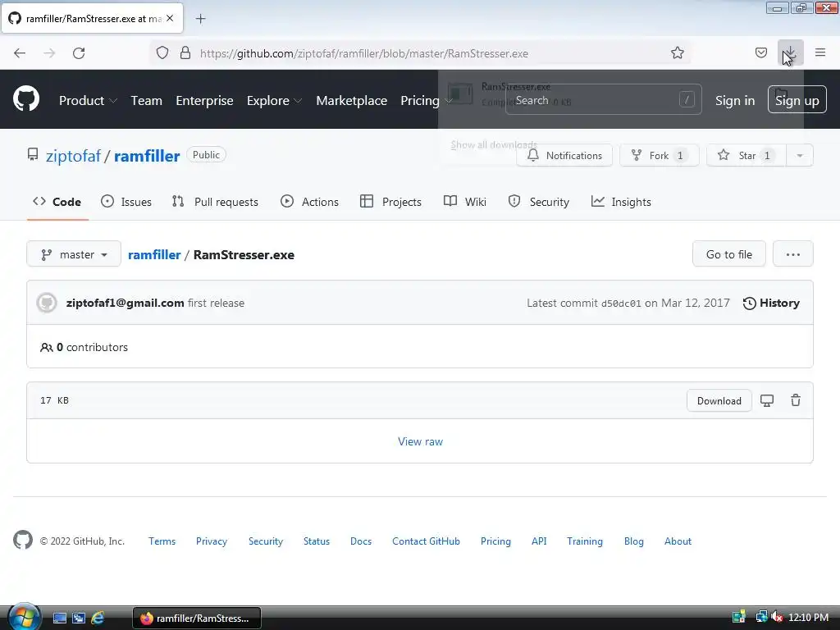This screenshot has height=630, width=840.
Task: Open the tracking protection shield icon
Action: click(x=162, y=53)
